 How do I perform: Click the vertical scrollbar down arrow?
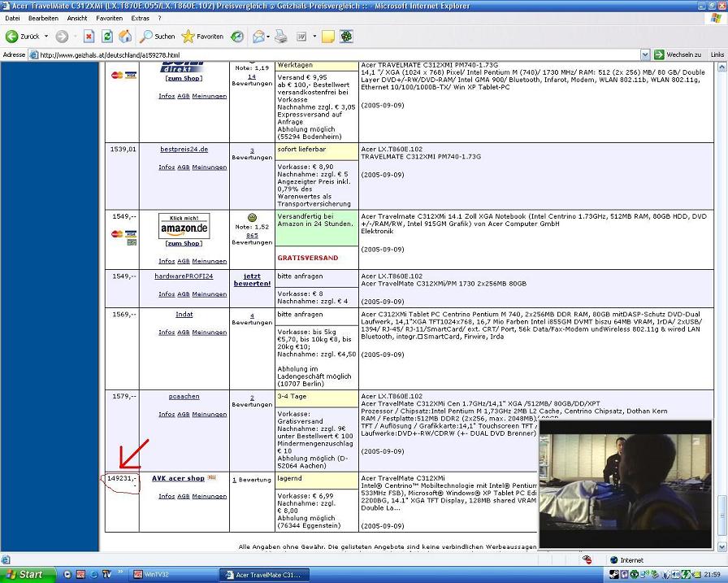[722, 546]
